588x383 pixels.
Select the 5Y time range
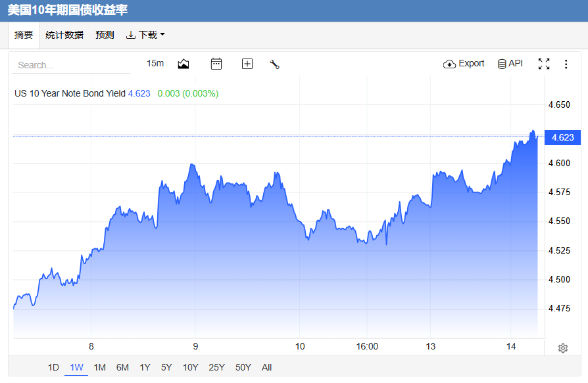[x=166, y=367]
